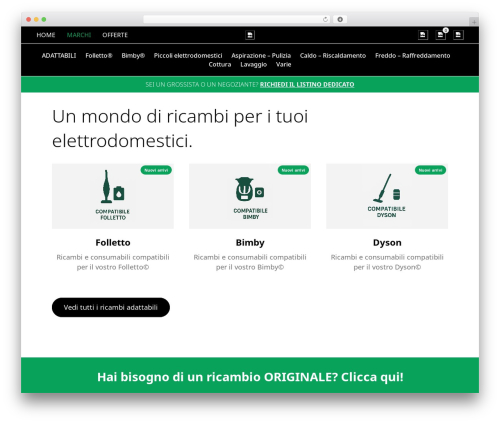Viewport: 500px width, 423px height.
Task: Click Nuovi arrivi badge on Bimby card
Action: pyautogui.click(x=293, y=170)
